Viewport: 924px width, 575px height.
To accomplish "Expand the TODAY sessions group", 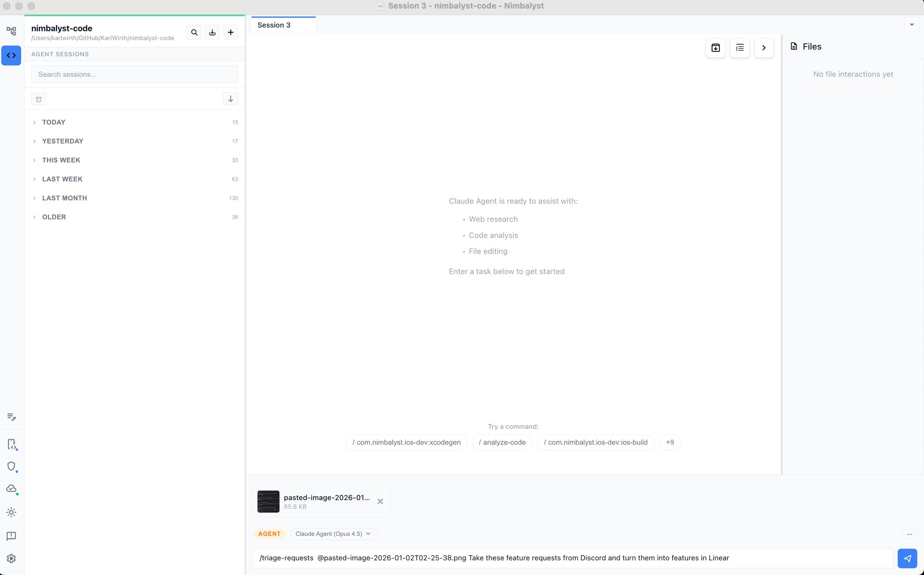I will coord(54,122).
